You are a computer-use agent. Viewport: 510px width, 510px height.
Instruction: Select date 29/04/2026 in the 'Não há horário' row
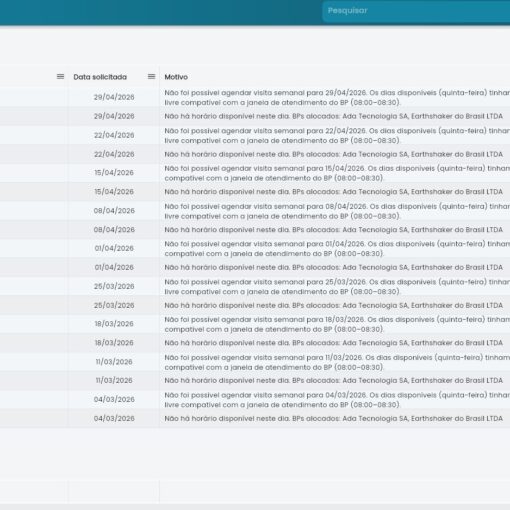(x=114, y=116)
